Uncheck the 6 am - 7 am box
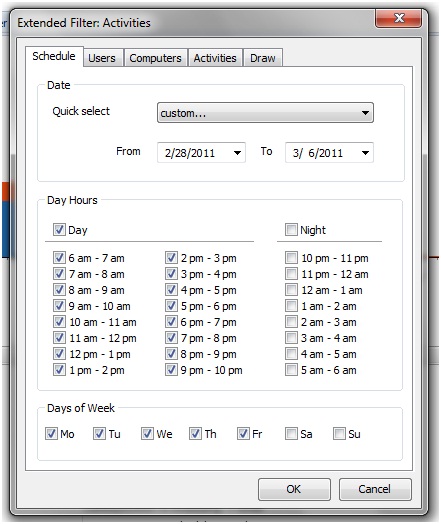441x524 pixels. coord(59,258)
